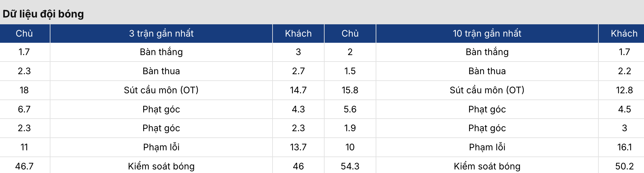This screenshot has width=644, height=173.
Task: Click the "Bàn thắng" label beside 1.7 Khách value
Action: pos(487,52)
